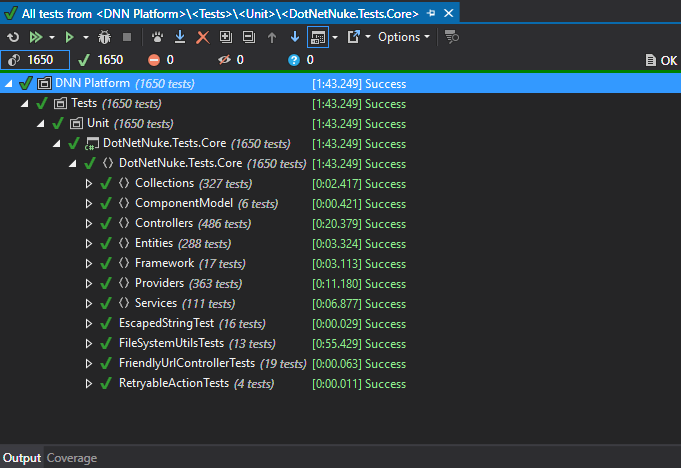This screenshot has width=681, height=468.
Task: Run all tests with double-play icon
Action: click(x=35, y=37)
